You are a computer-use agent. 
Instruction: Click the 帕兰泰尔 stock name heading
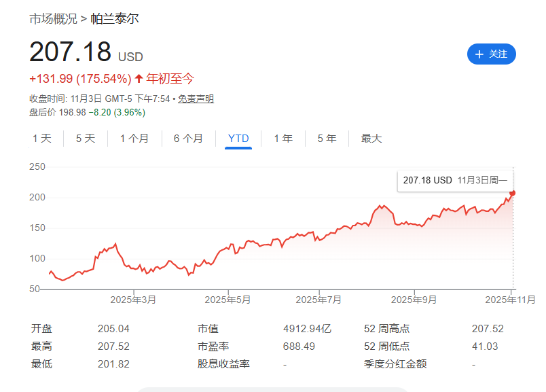pos(115,18)
